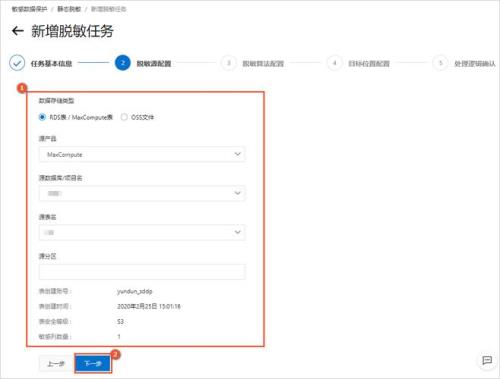Click the step 5 confirmation label
This screenshot has height=379, width=500.
point(475,63)
